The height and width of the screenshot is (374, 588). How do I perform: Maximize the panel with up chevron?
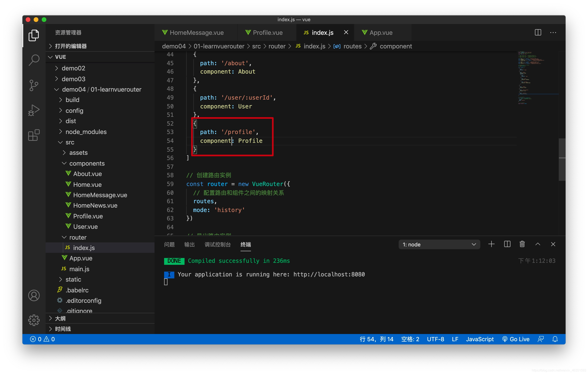pos(538,244)
